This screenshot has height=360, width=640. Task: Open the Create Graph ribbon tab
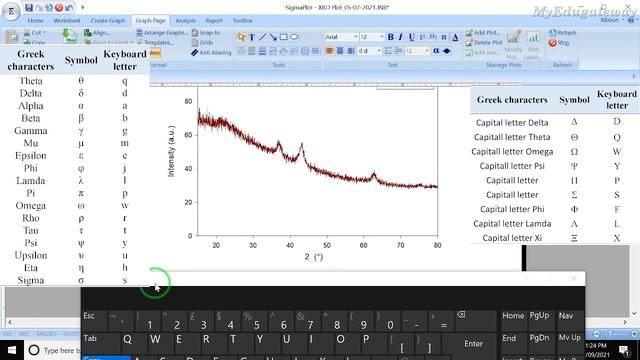point(108,20)
